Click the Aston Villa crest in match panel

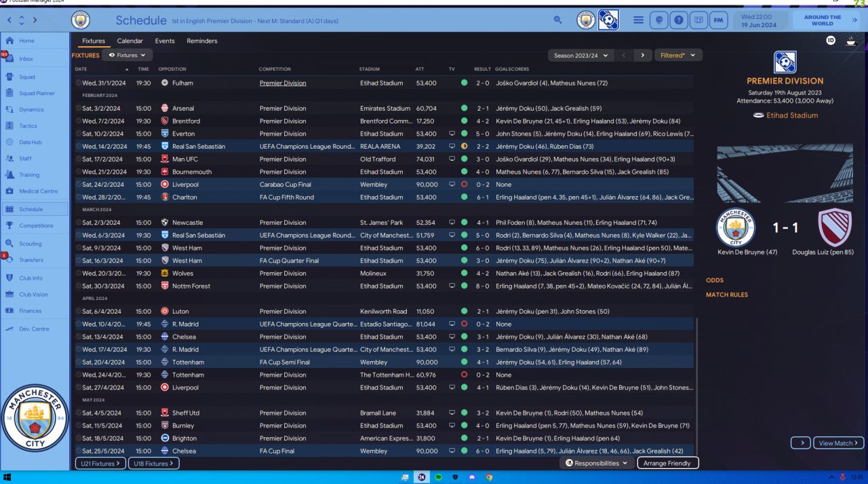point(835,227)
